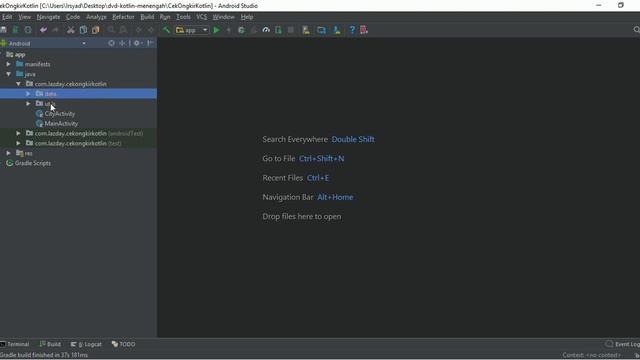Open the Build menu

[x=147, y=17]
